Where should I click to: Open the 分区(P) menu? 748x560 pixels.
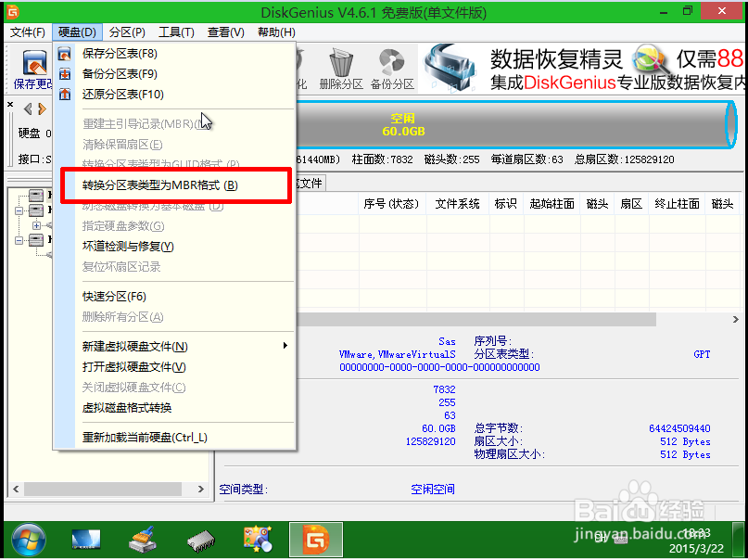[127, 32]
